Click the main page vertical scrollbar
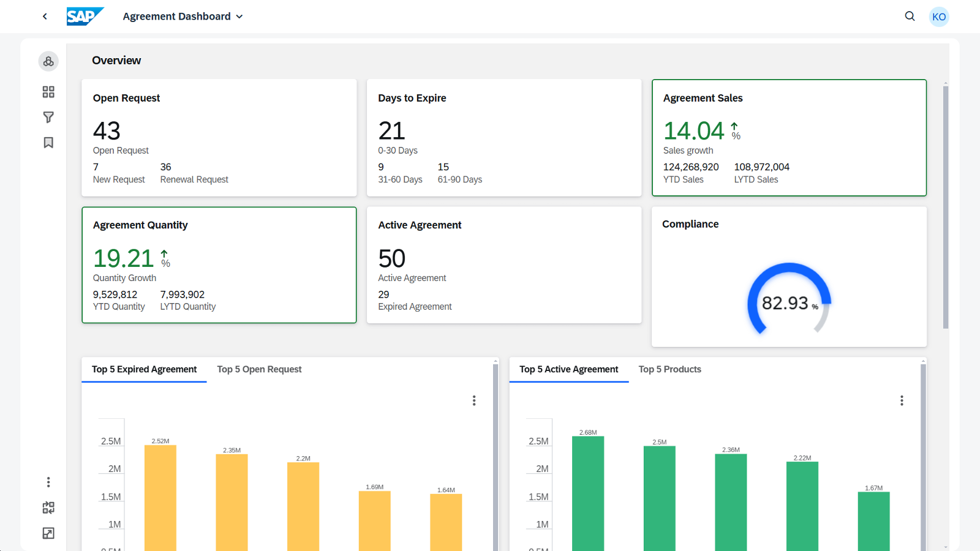980x551 pixels. [x=946, y=207]
